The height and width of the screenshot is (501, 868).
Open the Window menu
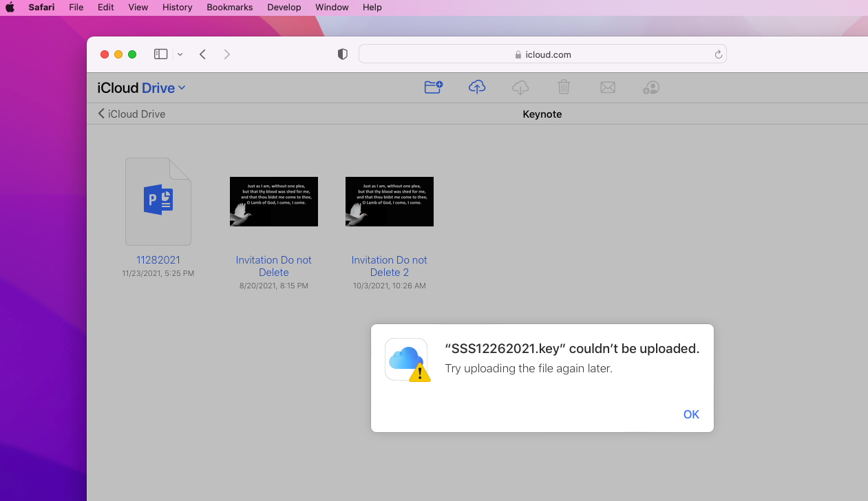(x=332, y=8)
